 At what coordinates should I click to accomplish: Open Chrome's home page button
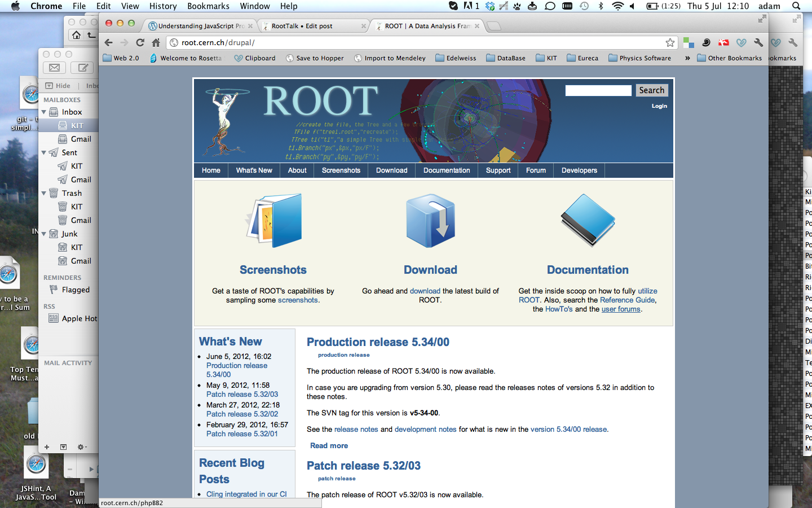point(156,42)
